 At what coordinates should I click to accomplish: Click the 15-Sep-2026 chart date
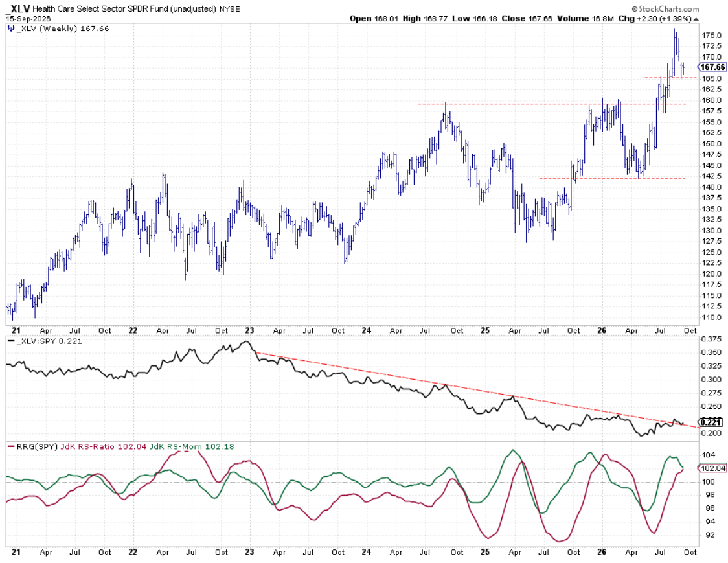(28, 19)
